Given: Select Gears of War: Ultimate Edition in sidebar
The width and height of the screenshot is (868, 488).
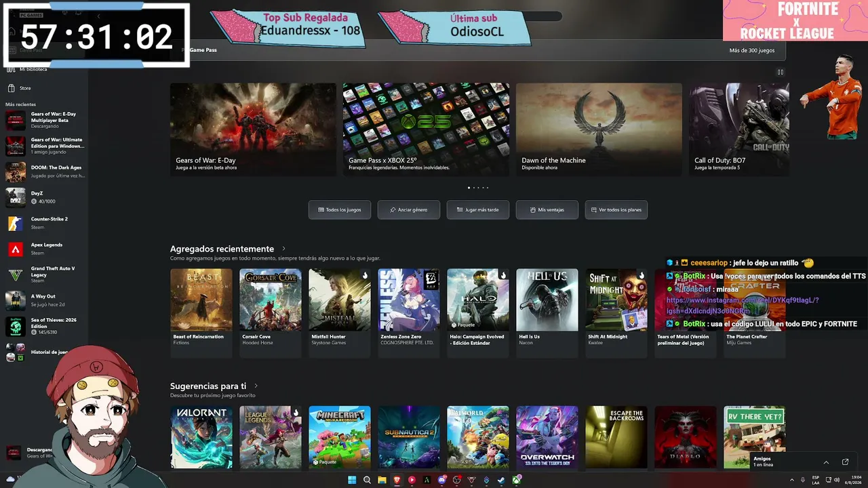Looking at the screenshot, I should [44, 146].
